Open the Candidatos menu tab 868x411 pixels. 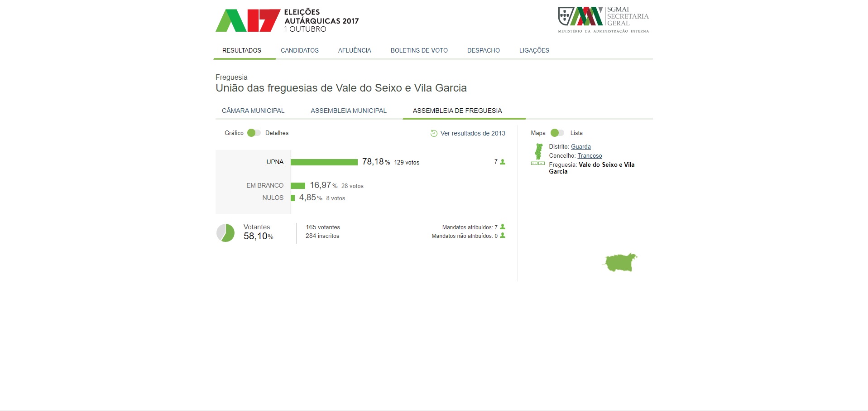(x=300, y=50)
